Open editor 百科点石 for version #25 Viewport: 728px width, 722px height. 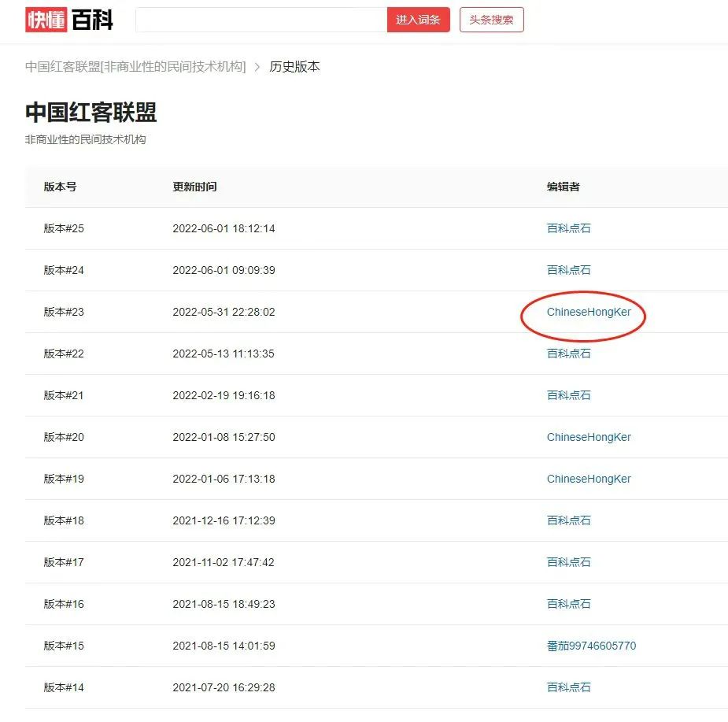[x=568, y=228]
